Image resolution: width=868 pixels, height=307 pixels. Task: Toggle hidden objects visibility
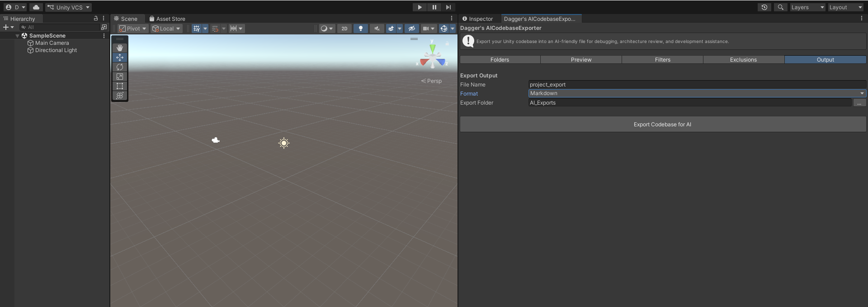point(411,29)
